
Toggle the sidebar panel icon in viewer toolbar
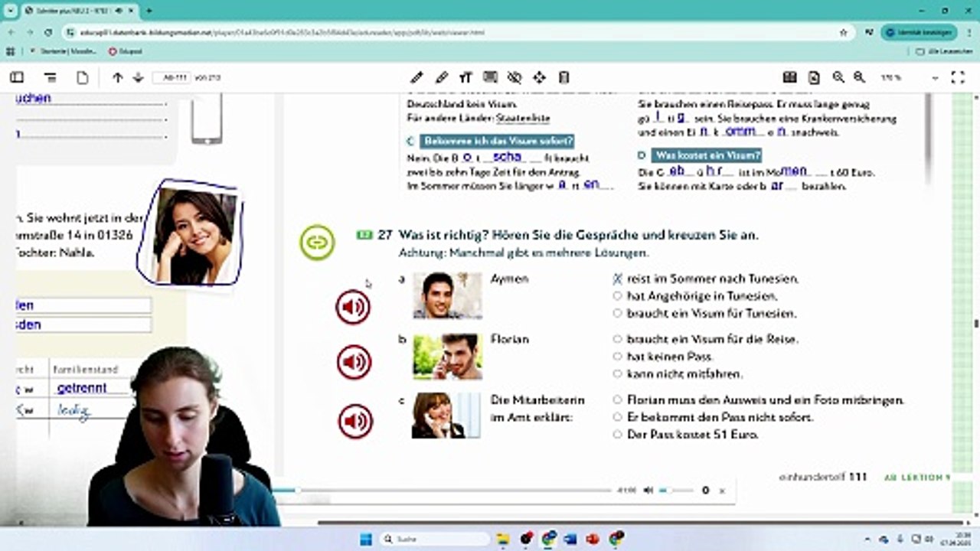16,77
